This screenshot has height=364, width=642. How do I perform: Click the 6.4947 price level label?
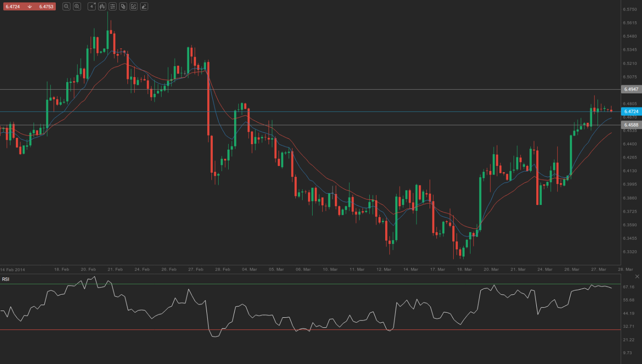point(631,90)
